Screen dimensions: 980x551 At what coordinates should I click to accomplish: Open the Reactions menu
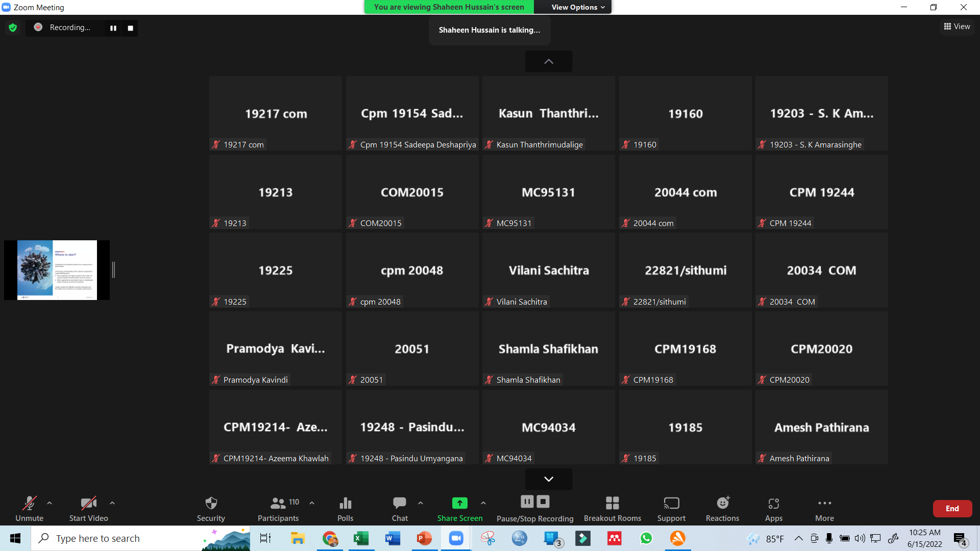(722, 509)
